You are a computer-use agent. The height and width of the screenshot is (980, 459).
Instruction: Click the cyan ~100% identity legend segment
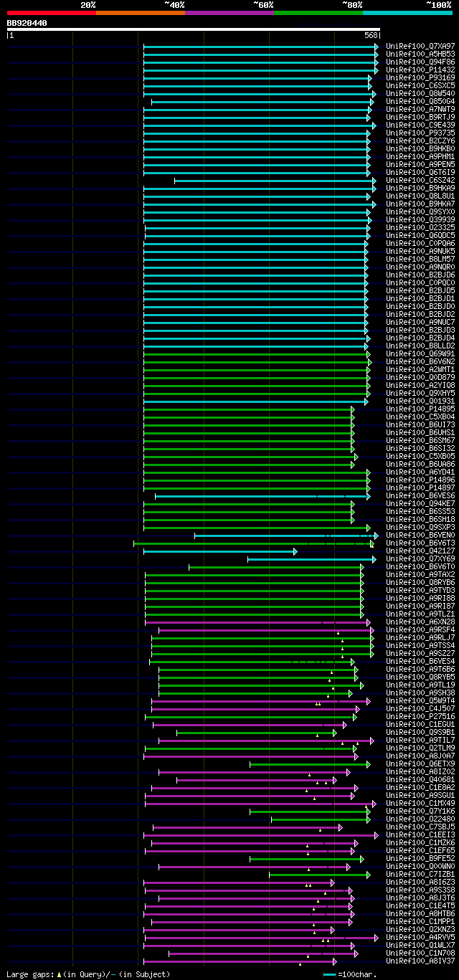click(x=407, y=13)
